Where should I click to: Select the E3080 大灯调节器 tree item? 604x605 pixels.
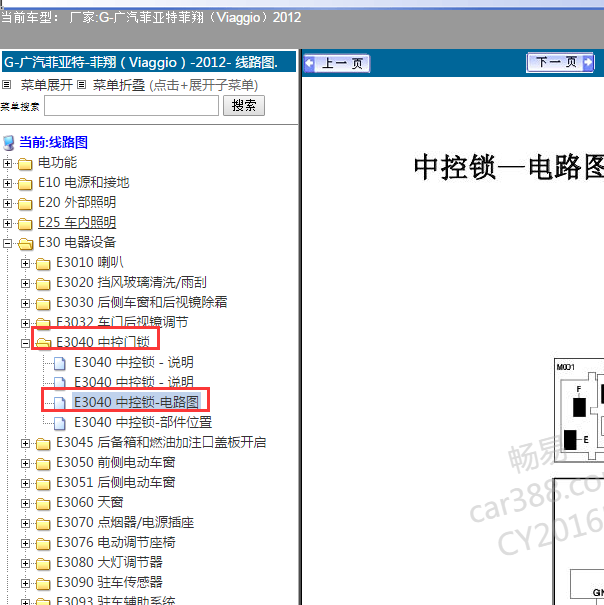pyautogui.click(x=109, y=563)
